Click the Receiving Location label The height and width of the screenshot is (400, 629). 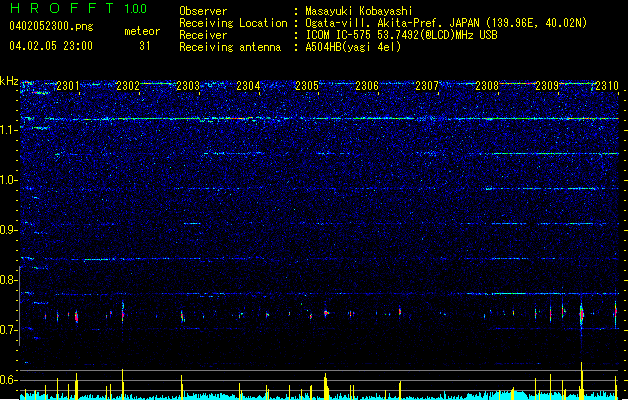(233, 23)
